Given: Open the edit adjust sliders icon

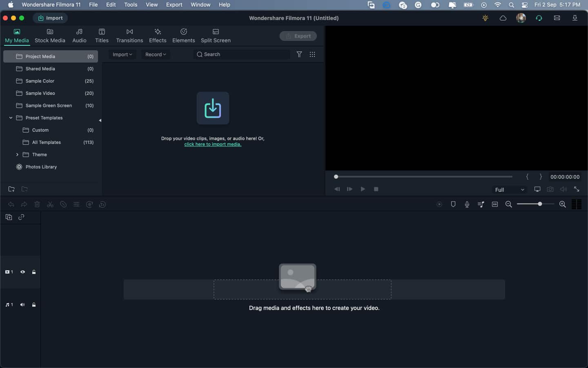Looking at the screenshot, I should [x=76, y=204].
